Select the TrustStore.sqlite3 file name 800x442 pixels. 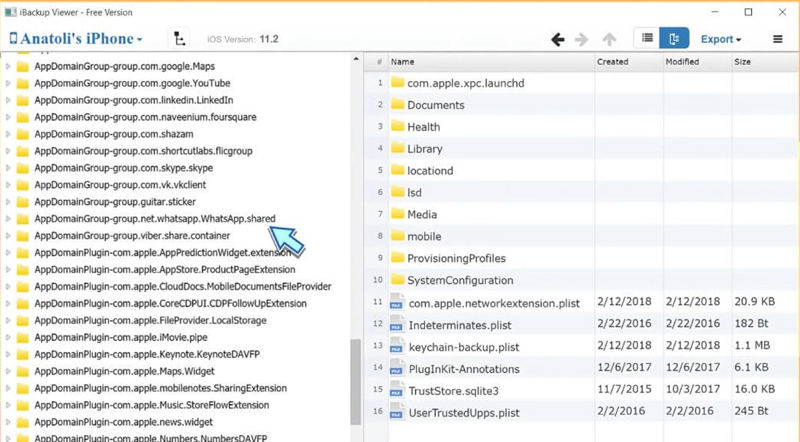[454, 391]
